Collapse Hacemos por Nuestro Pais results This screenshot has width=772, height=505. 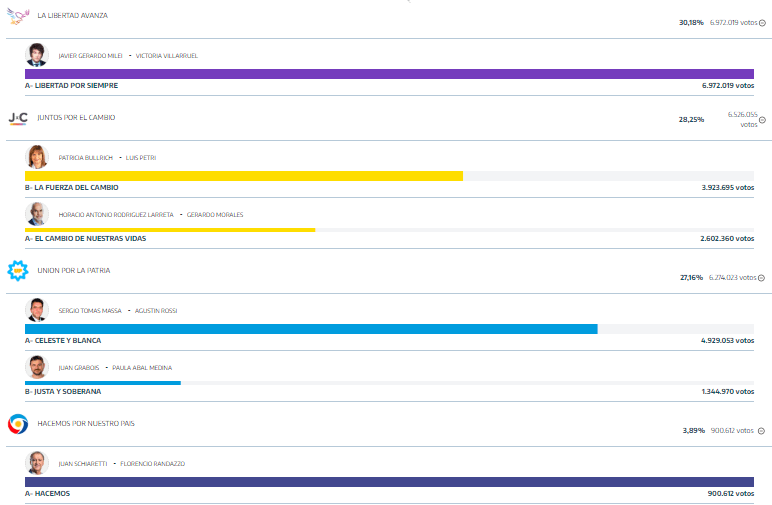click(x=761, y=431)
